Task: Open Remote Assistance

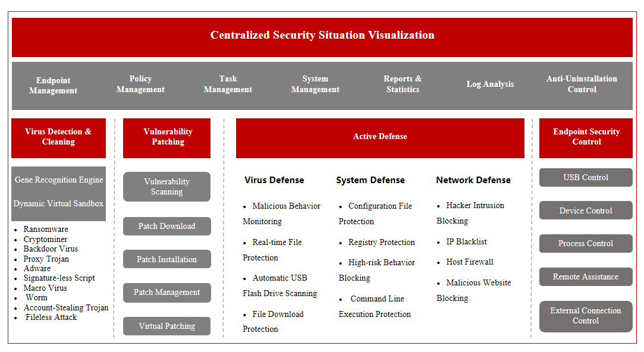Action: 586,277
